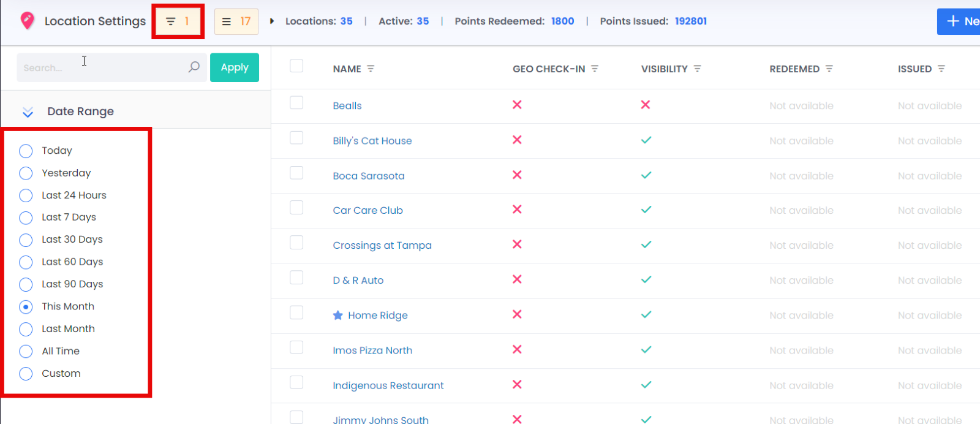This screenshot has height=424, width=980.
Task: Open the Jimmy Johns South link
Action: pos(380,420)
